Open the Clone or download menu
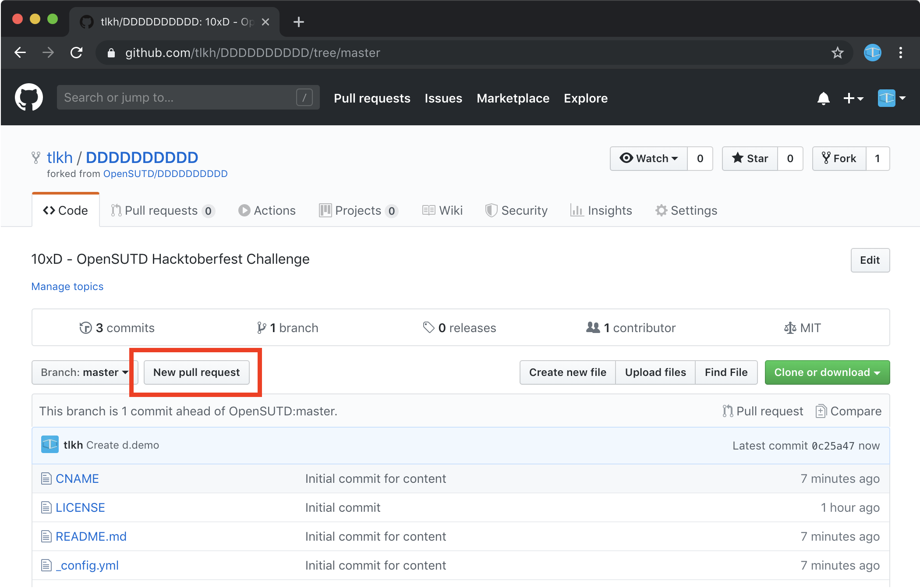This screenshot has height=588, width=920. coord(827,372)
